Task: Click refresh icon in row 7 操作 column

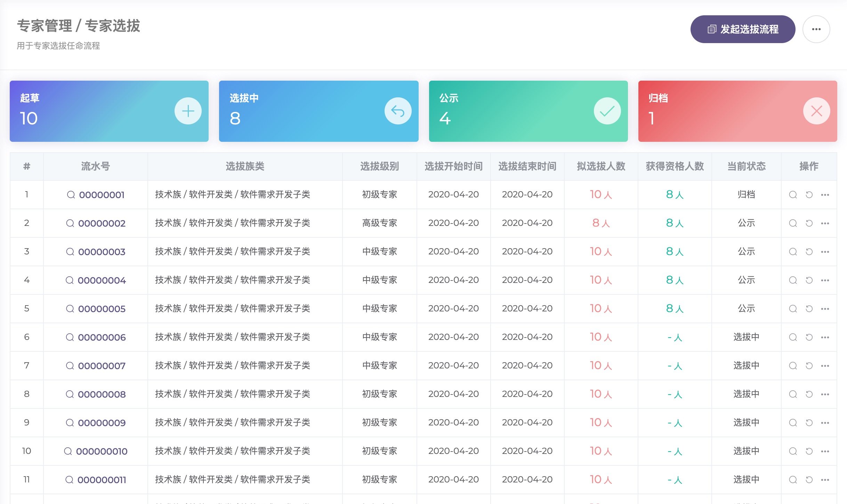Action: (x=809, y=366)
